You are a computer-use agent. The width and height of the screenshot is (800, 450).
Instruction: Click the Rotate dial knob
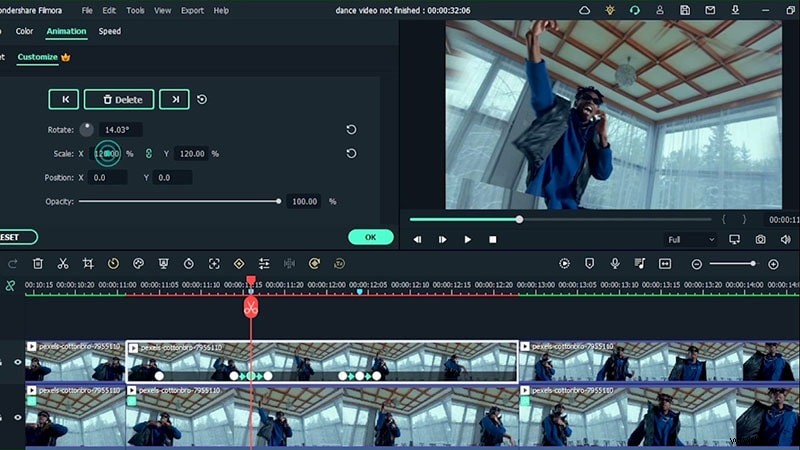(x=86, y=130)
